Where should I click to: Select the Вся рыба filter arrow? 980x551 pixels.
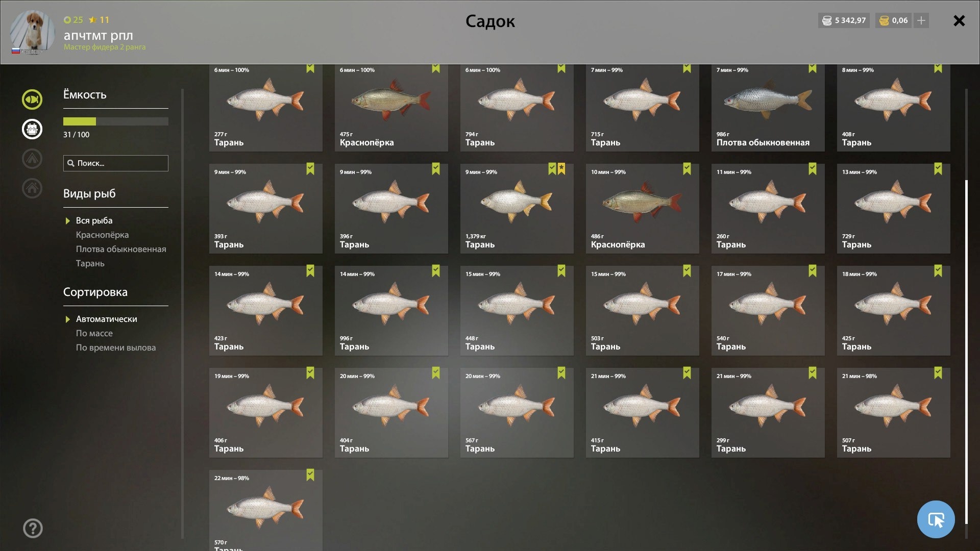point(67,221)
